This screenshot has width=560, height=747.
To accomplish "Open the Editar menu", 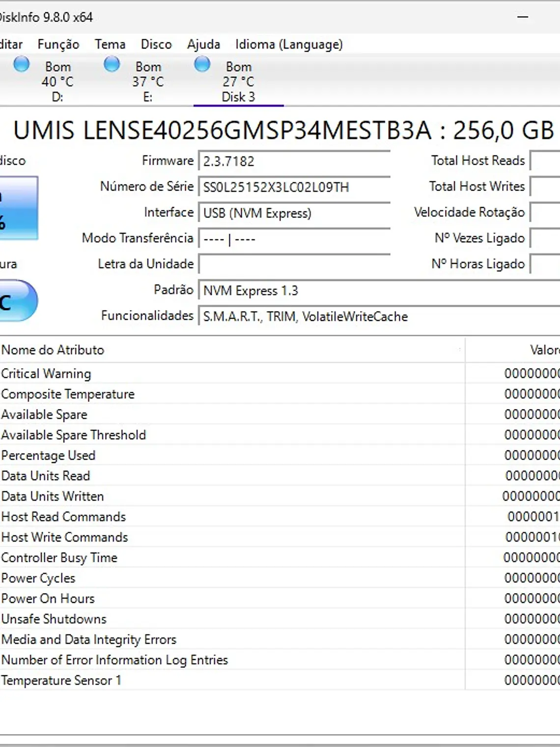I will click(x=11, y=44).
